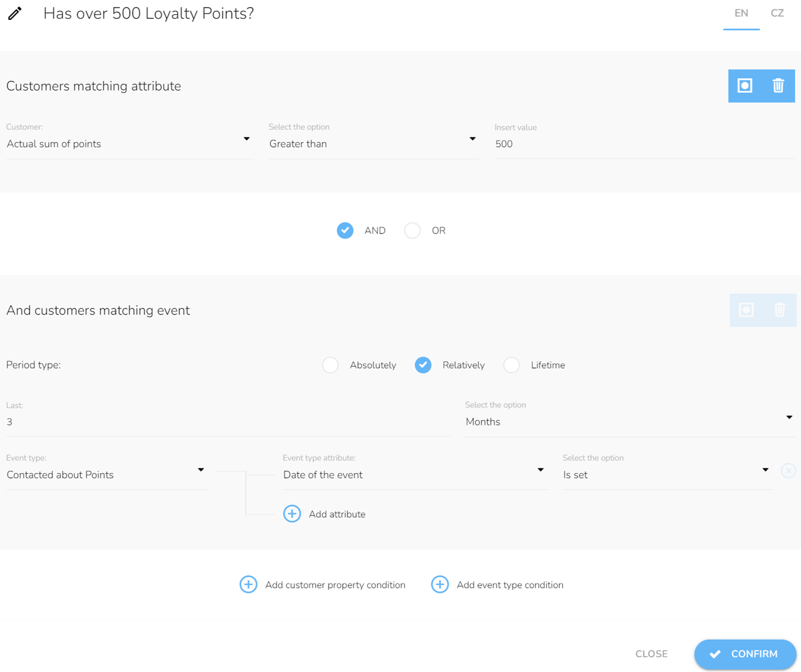Click the And customers matching event heading

click(x=98, y=310)
